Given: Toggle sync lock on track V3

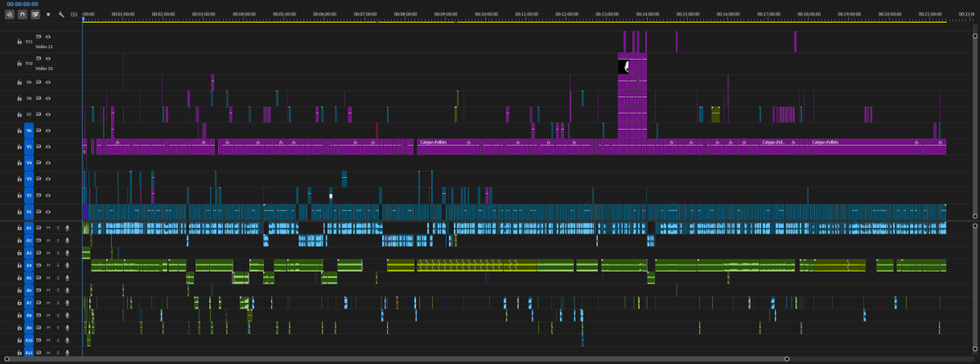Looking at the screenshot, I should [x=38, y=180].
